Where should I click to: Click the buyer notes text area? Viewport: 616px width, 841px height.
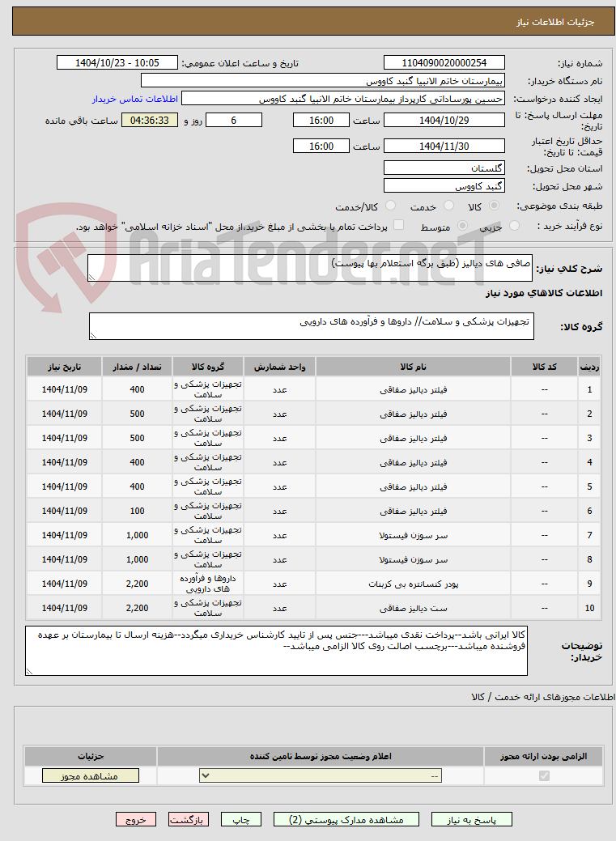point(276,651)
